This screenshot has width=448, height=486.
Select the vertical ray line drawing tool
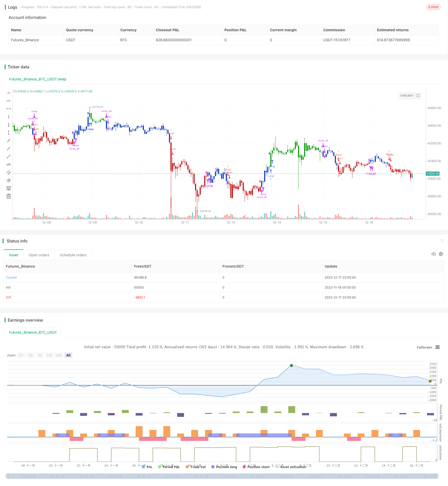[x=9, y=125]
